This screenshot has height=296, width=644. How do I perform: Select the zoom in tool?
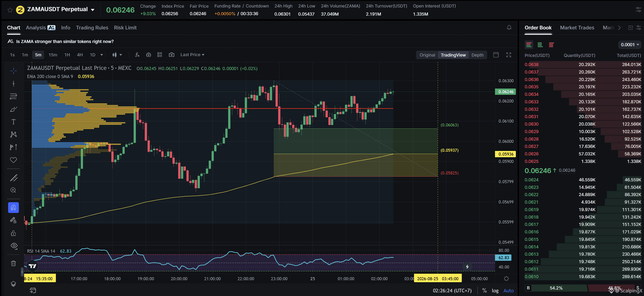(x=14, y=190)
